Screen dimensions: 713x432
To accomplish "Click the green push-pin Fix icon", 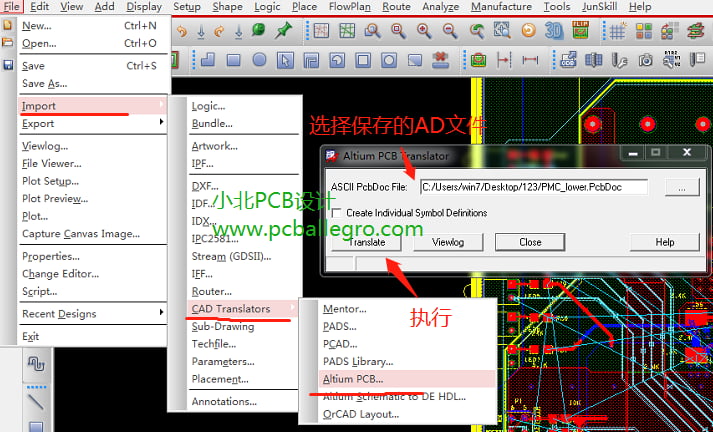I will tap(284, 31).
